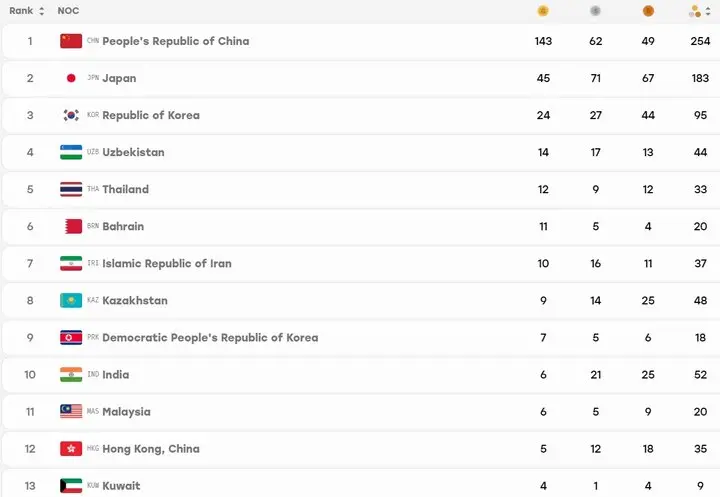
Task: Click the China flag icon
Action: click(71, 41)
